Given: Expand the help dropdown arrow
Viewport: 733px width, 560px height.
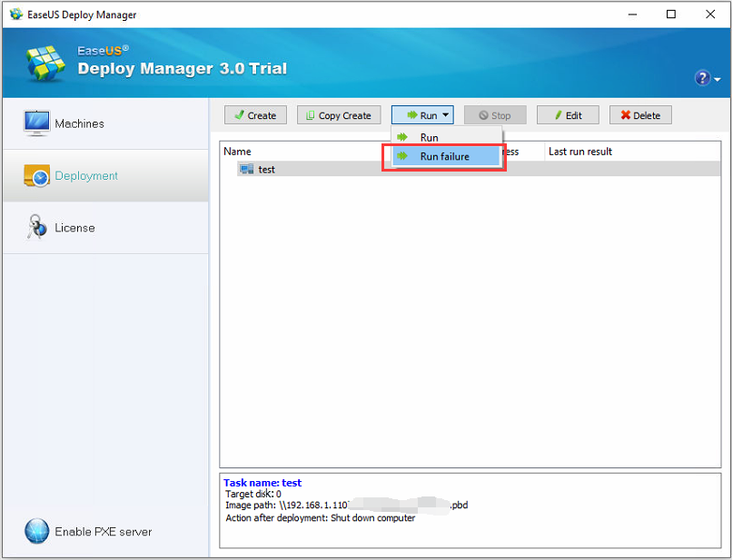Looking at the screenshot, I should (x=718, y=80).
